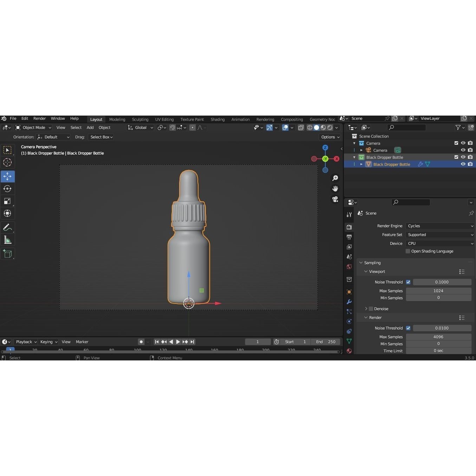Image resolution: width=476 pixels, height=476 pixels.
Task: Open the Modifier Properties tab (wrench icon)
Action: click(x=349, y=302)
